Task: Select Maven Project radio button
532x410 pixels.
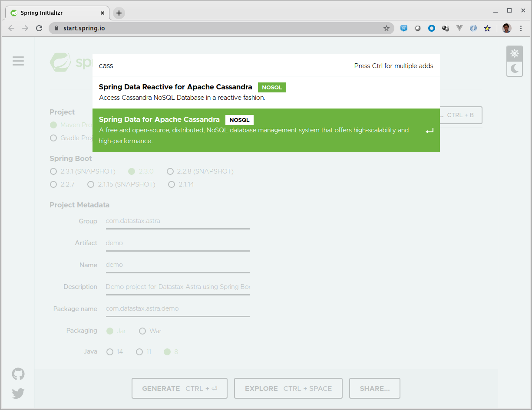Action: [x=53, y=125]
